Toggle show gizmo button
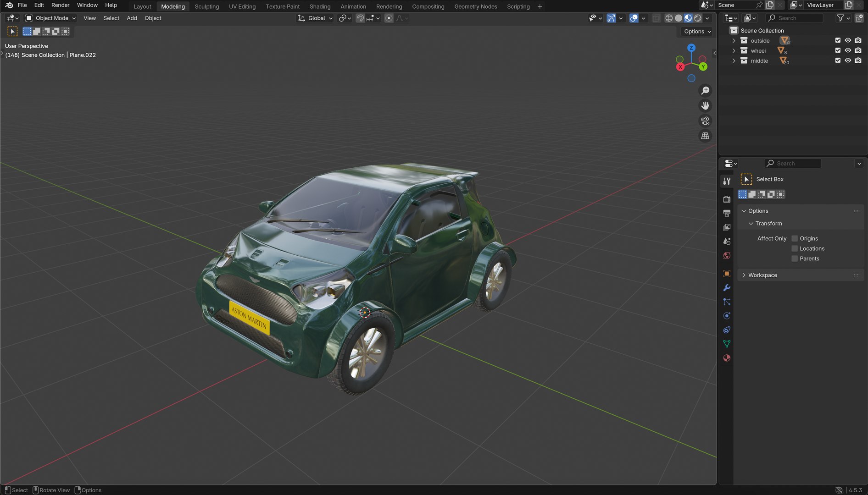868x495 pixels. tap(611, 18)
